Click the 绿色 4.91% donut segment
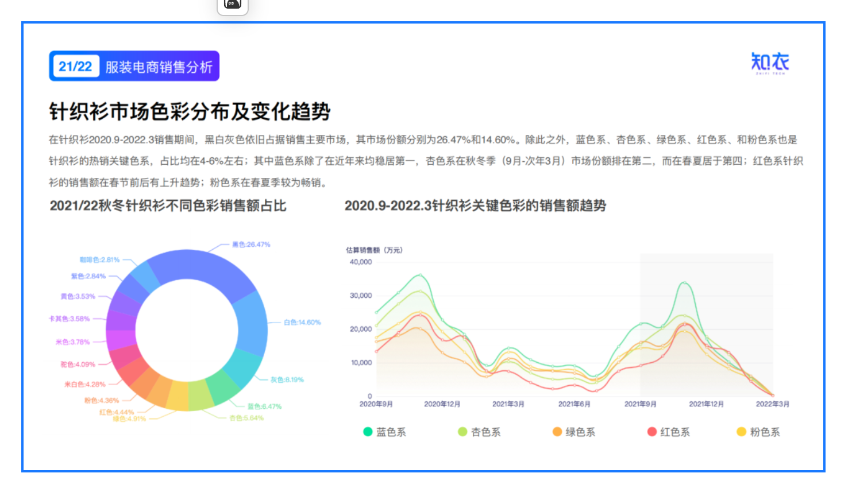Viewport: 856px width, 504px height. point(178,396)
